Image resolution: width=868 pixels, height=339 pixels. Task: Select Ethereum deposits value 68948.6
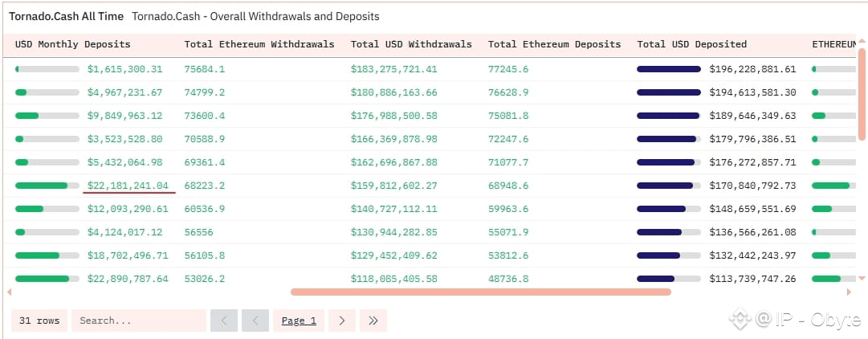pyautogui.click(x=508, y=186)
